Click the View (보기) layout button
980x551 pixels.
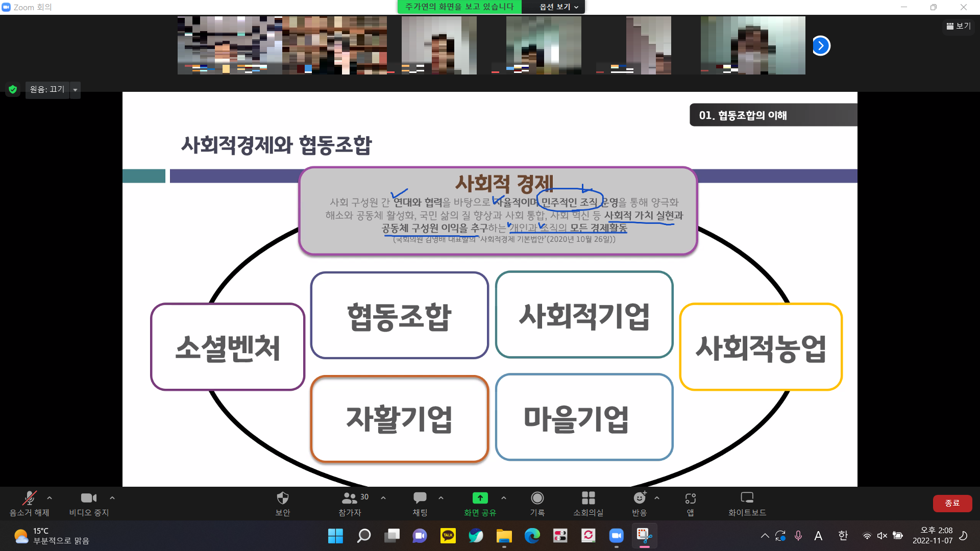[959, 26]
